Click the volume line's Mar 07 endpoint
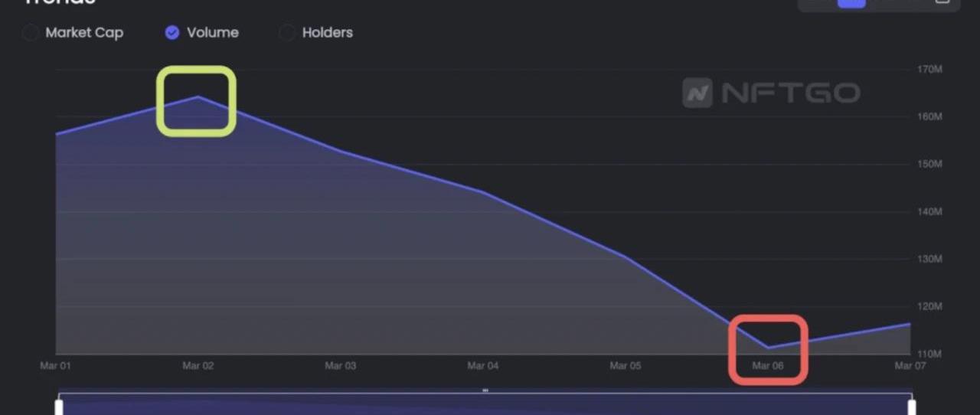The width and height of the screenshot is (980, 415). click(x=910, y=324)
